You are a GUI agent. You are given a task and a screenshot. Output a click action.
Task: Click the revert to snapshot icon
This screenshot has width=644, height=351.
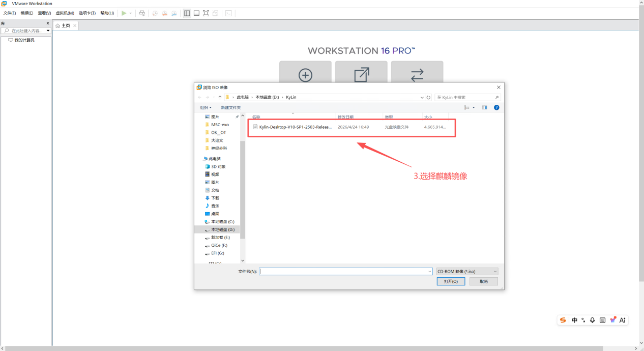tap(164, 13)
